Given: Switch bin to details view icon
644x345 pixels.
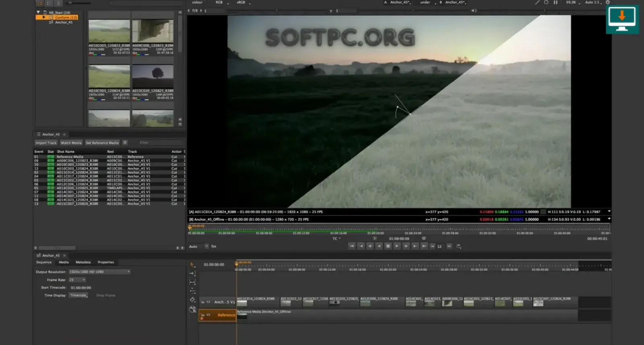Looking at the screenshot, I should click(x=58, y=3).
